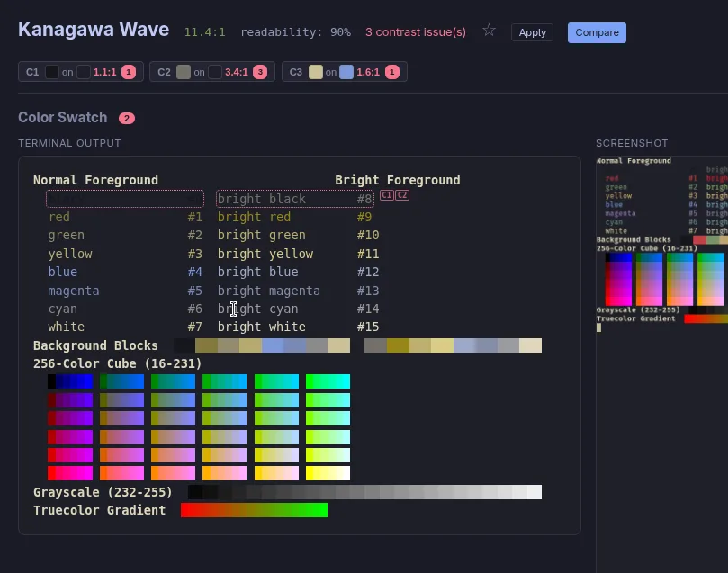Screen dimensions: 728x573
Task: Apply the Kanagawa Wave theme
Action: 532,32
